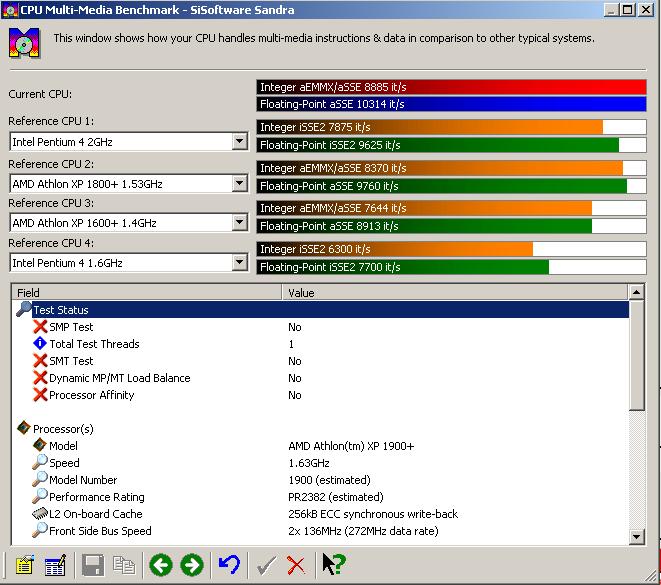Click the red Current CPU integer bar
661x585 pixels.
pyautogui.click(x=451, y=87)
